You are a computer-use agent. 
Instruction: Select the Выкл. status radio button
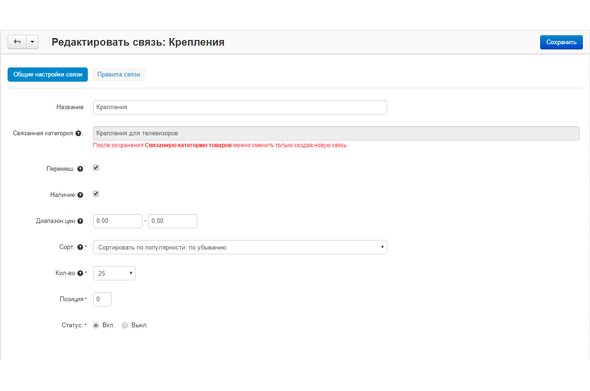(x=125, y=326)
